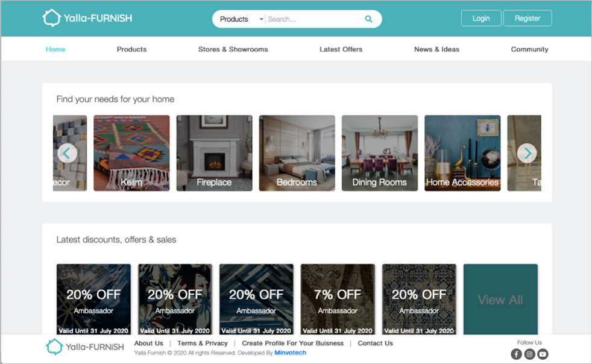
Task: Open the Contact Us footer link
Action: [376, 344]
